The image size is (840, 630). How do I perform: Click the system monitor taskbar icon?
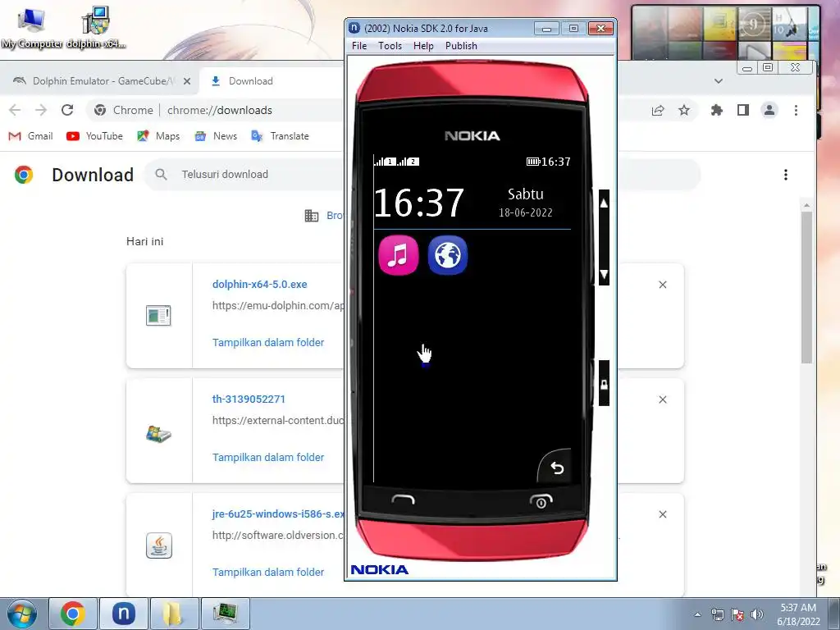(225, 614)
